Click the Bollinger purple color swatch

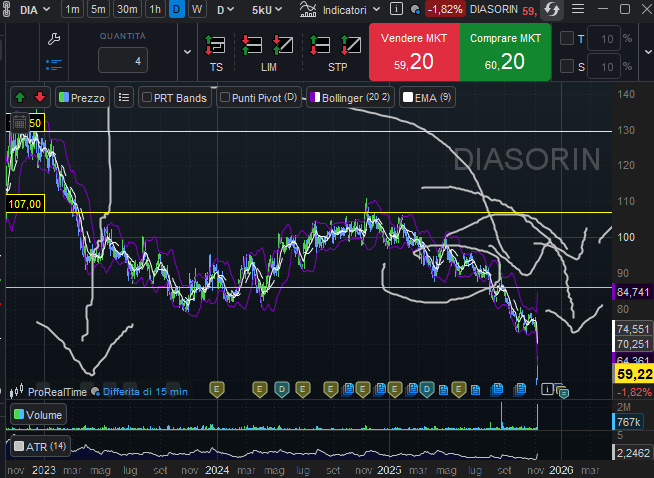click(x=315, y=98)
